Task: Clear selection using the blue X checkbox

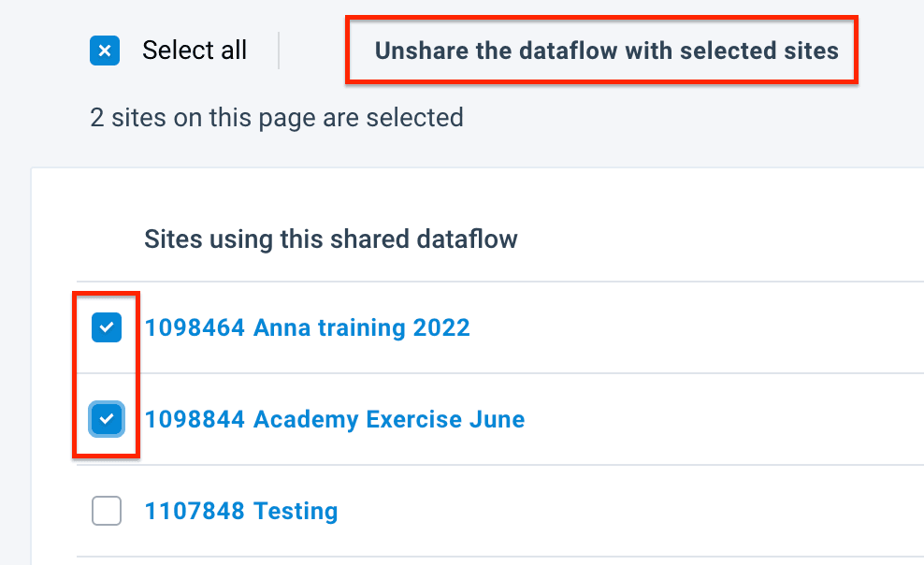Action: tap(106, 51)
